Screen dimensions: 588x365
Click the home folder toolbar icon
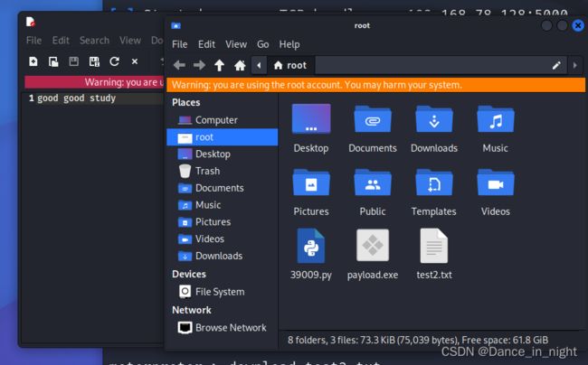[240, 65]
